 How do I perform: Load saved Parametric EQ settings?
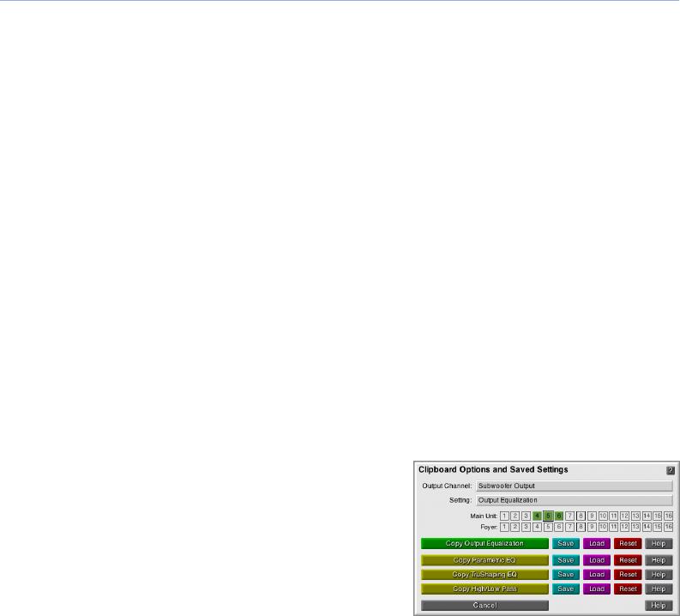tap(597, 560)
